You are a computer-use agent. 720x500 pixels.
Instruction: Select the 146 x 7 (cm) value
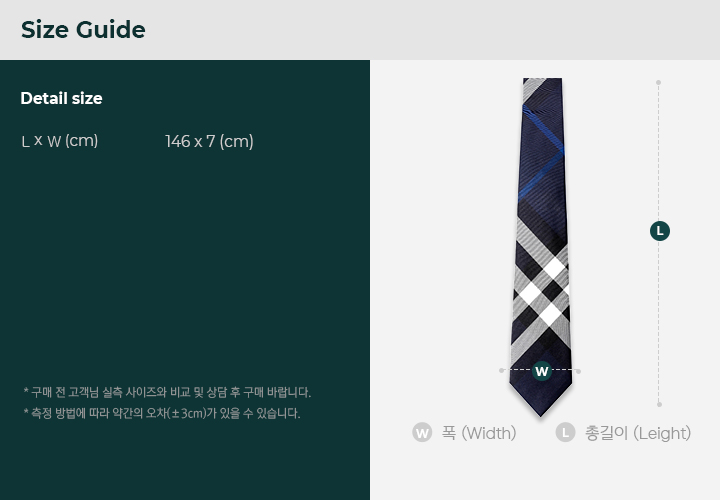pos(209,141)
